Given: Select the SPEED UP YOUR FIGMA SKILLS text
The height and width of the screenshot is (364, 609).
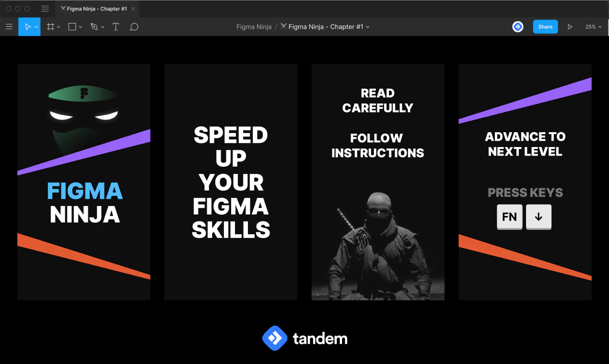Looking at the screenshot, I should (231, 182).
